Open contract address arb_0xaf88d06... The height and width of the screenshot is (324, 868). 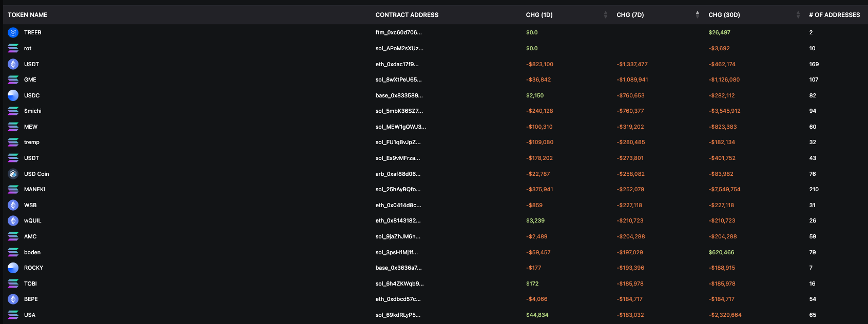398,174
